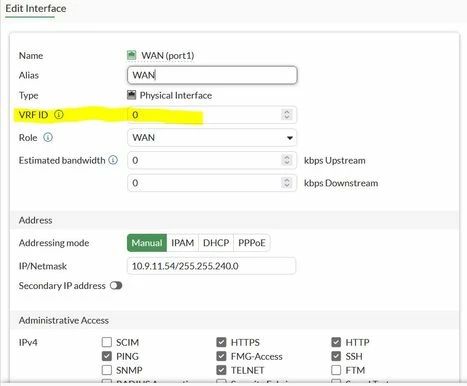
Task: Click the Upstream bandwidth field
Action: (x=212, y=160)
